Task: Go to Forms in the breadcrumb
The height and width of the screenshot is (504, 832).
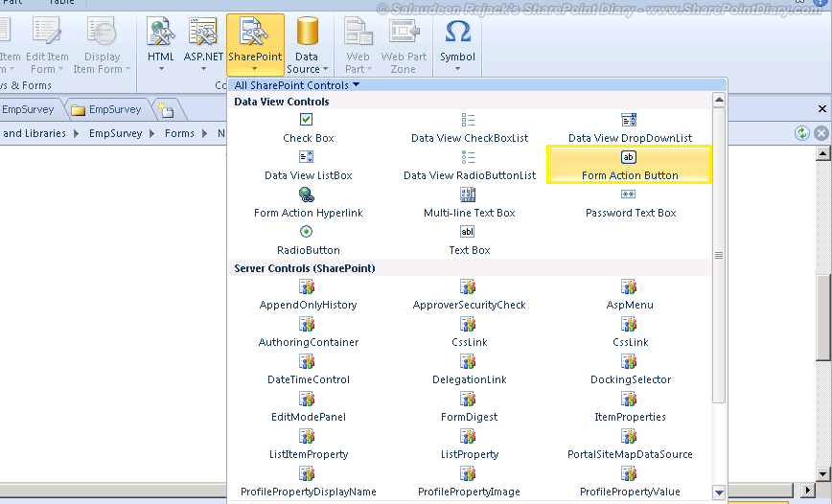Action: coord(179,133)
